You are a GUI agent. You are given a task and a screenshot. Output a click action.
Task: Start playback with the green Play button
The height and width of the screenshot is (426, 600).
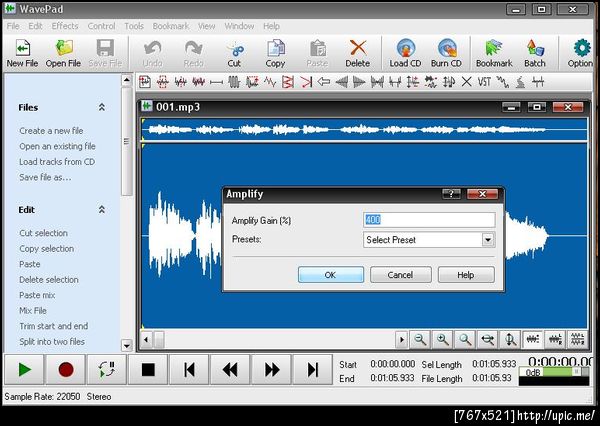tap(24, 369)
